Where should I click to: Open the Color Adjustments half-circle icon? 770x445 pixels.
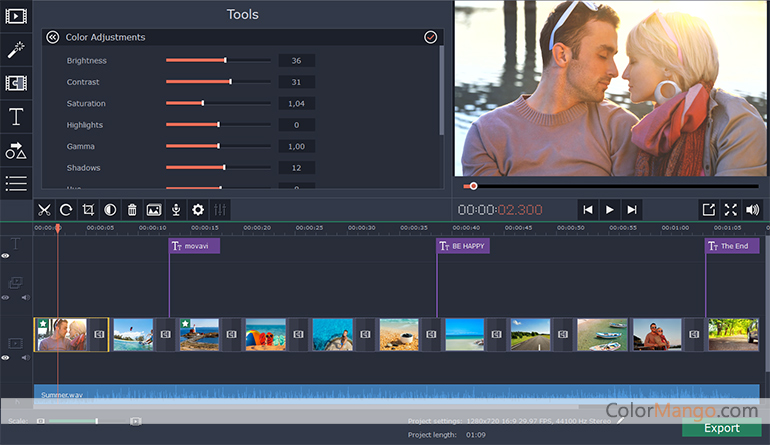pos(110,210)
